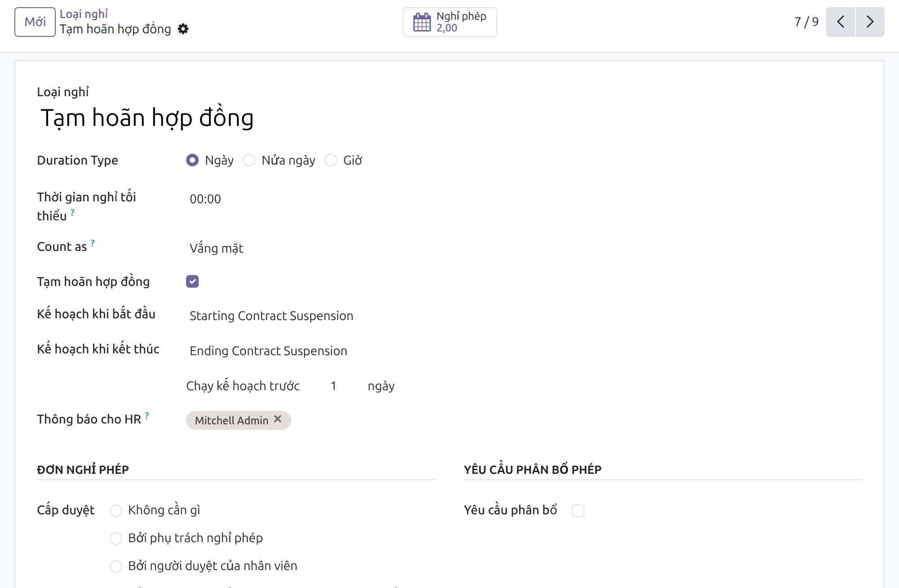Show help tooltip for Thông báo cho HR
This screenshot has width=899, height=588.
pyautogui.click(x=147, y=415)
